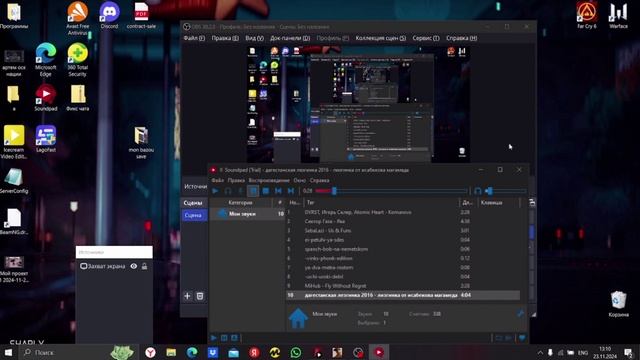Click the ENG language indicator in tray
Viewport: 640px width, 360px height.
(x=583, y=352)
